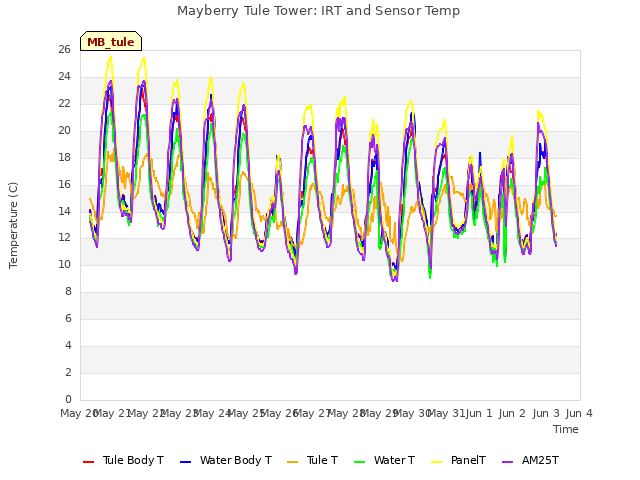Click the yellow PanelT legend swatch

[436, 462]
